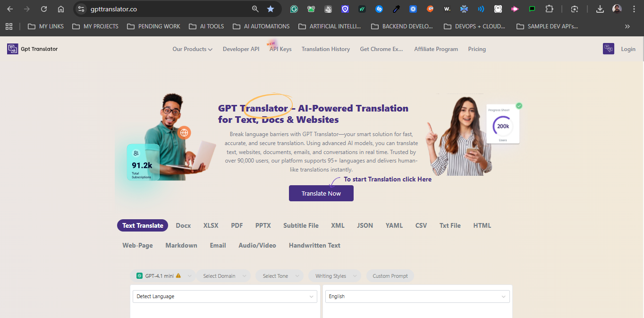Show browser downloads
644x318 pixels.
pyautogui.click(x=600, y=9)
